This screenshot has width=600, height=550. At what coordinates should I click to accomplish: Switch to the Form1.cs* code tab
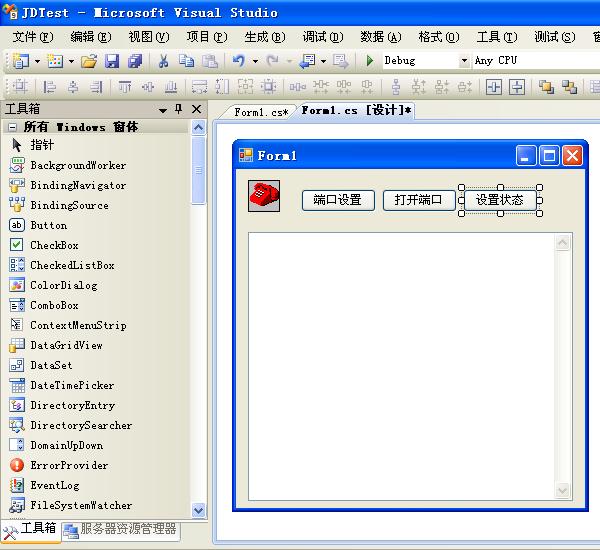pos(261,112)
